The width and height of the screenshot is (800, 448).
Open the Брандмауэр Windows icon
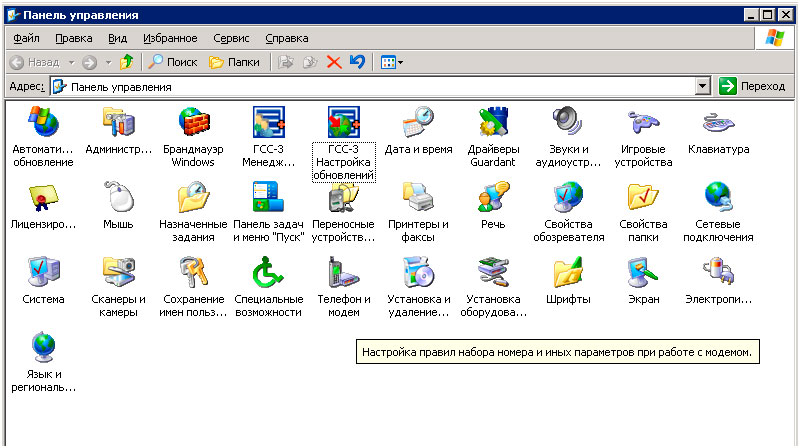click(193, 122)
